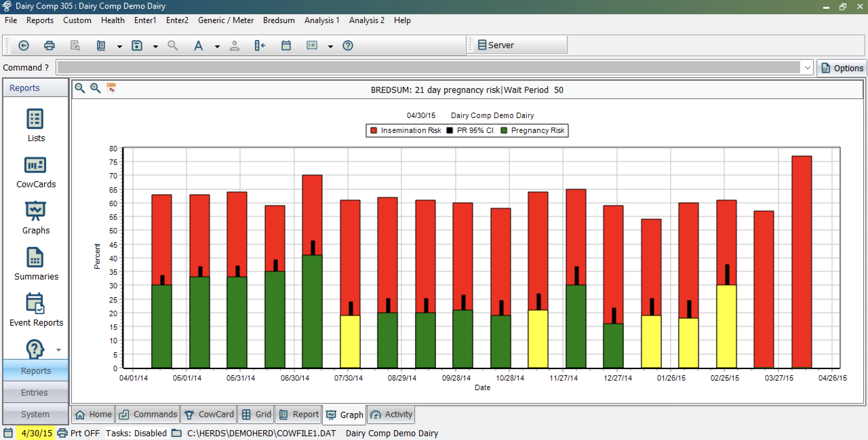Switch to the Grid tab
The image size is (868, 440).
(256, 415)
